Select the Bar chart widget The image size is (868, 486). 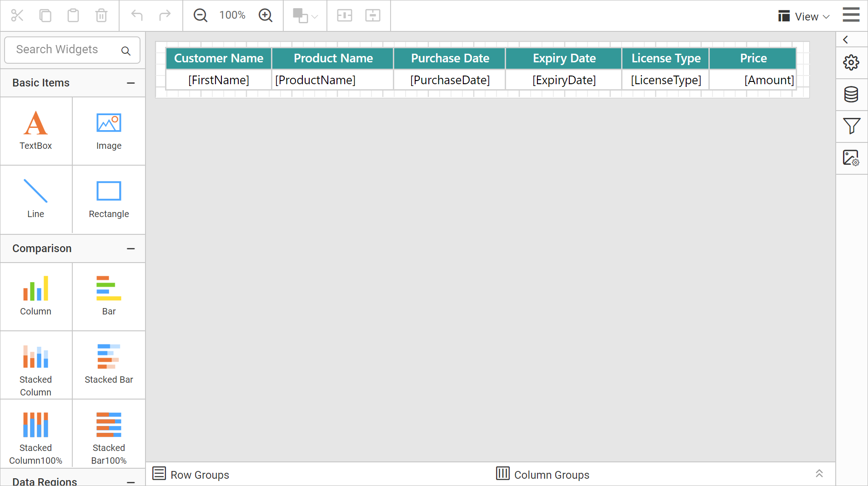click(x=109, y=297)
